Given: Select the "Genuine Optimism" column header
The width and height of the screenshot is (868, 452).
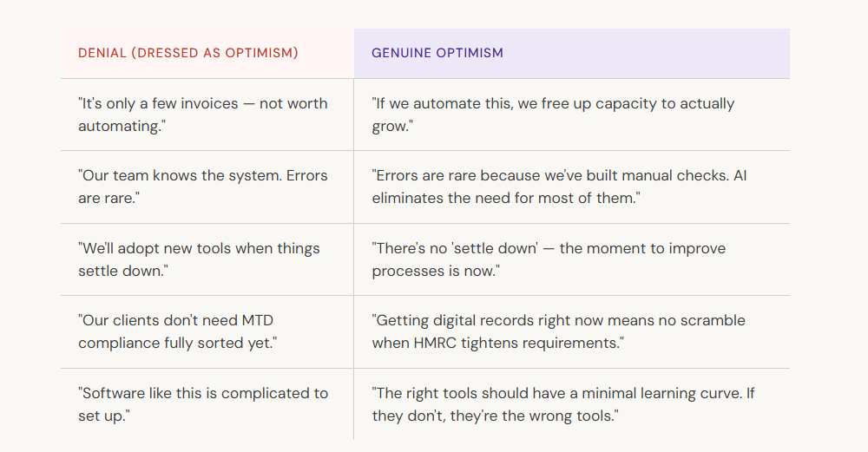Looking at the screenshot, I should pyautogui.click(x=437, y=53).
